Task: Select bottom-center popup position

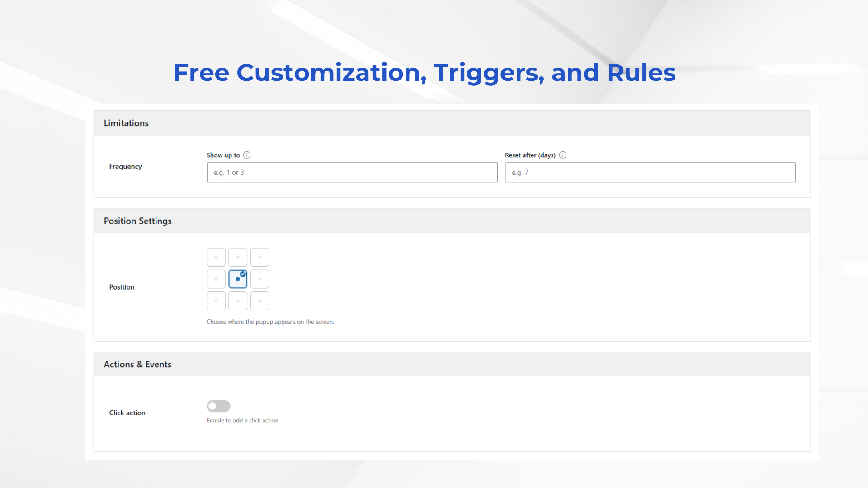Action: point(238,301)
